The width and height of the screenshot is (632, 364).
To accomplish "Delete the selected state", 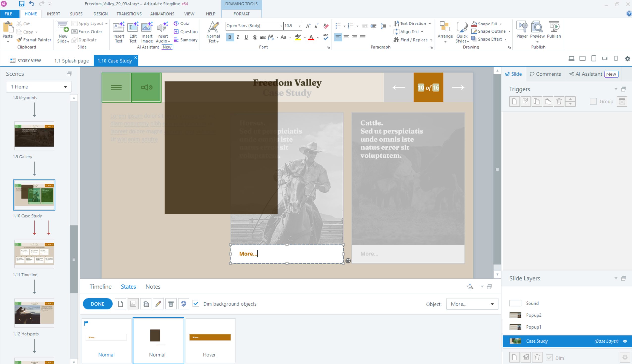I will click(171, 304).
